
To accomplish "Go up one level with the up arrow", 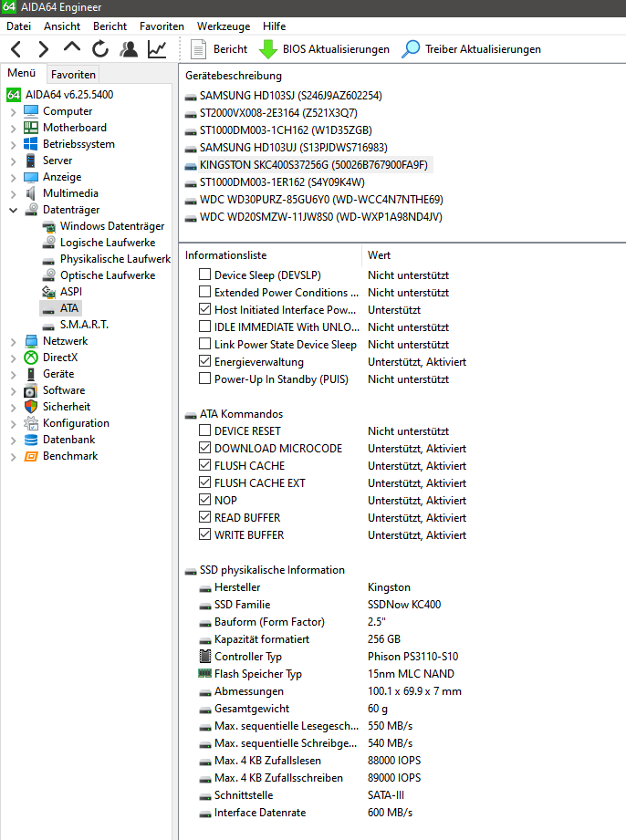I will 72,47.
